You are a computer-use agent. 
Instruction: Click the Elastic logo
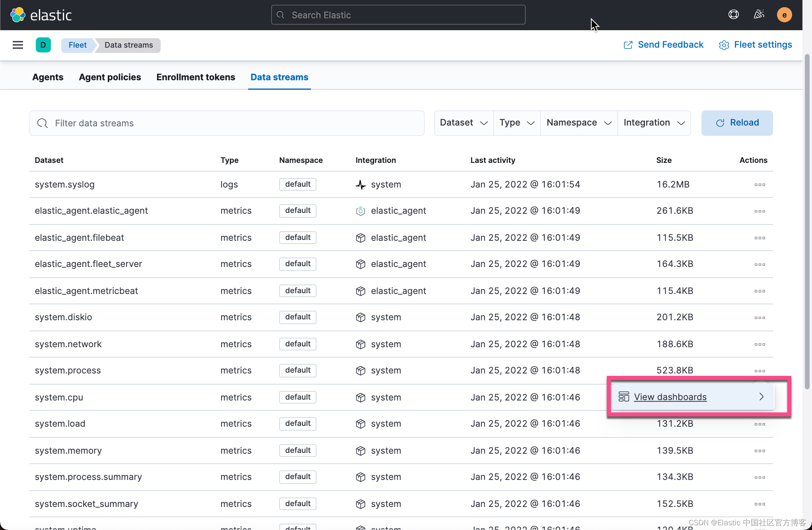[x=41, y=15]
